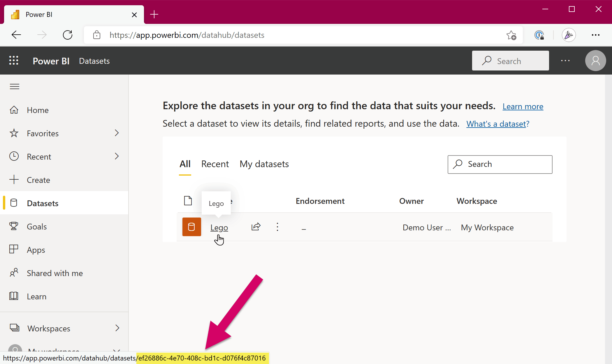Screen dimensions: 612x364
Task: Open Shared with me section
Action: [54, 273]
